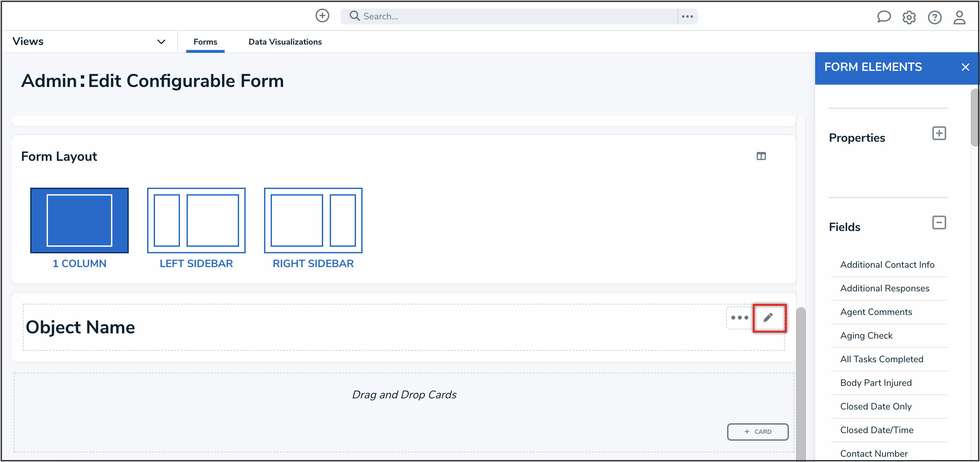Collapse the Fields section
Image resolution: width=980 pixels, height=462 pixels.
tap(939, 223)
